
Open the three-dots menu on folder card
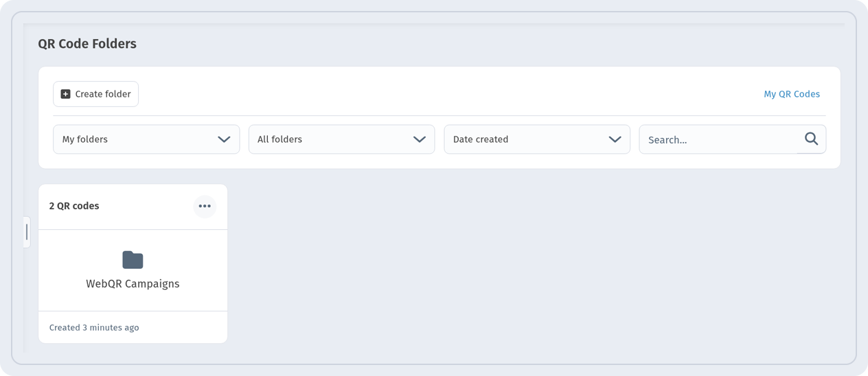(205, 206)
